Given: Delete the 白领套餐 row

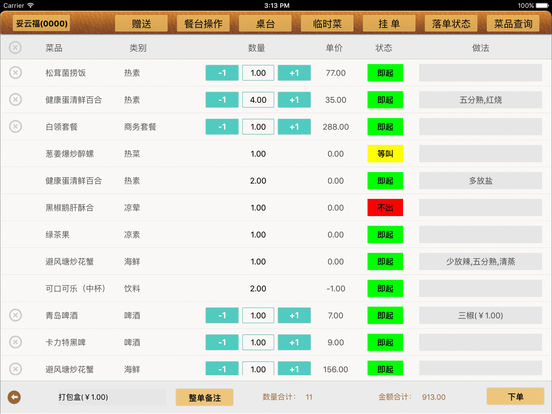Looking at the screenshot, I should (15, 126).
